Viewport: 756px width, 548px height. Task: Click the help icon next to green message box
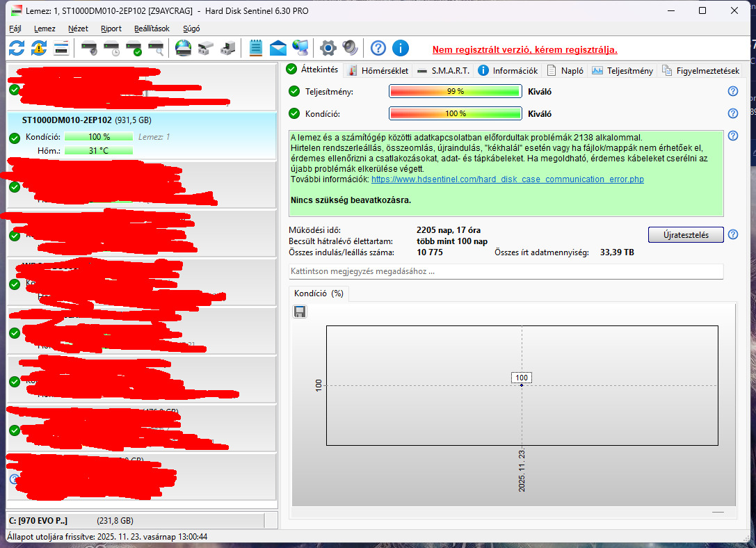733,136
